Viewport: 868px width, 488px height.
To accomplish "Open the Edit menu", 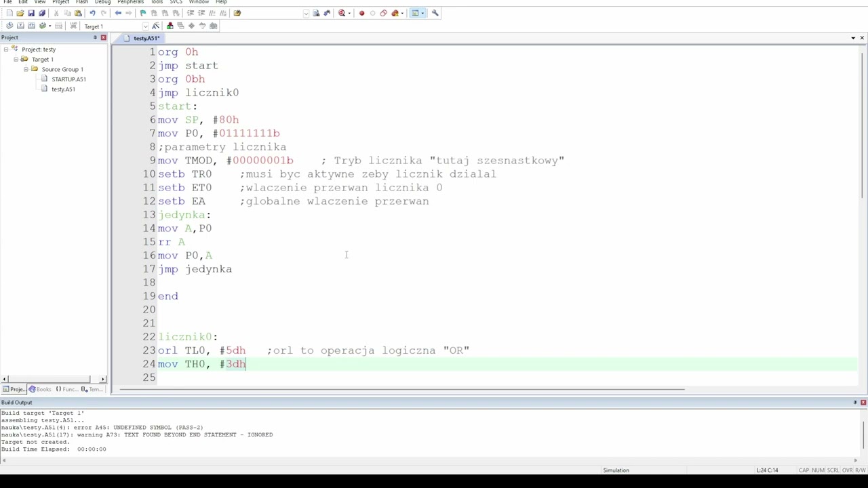I will [23, 2].
